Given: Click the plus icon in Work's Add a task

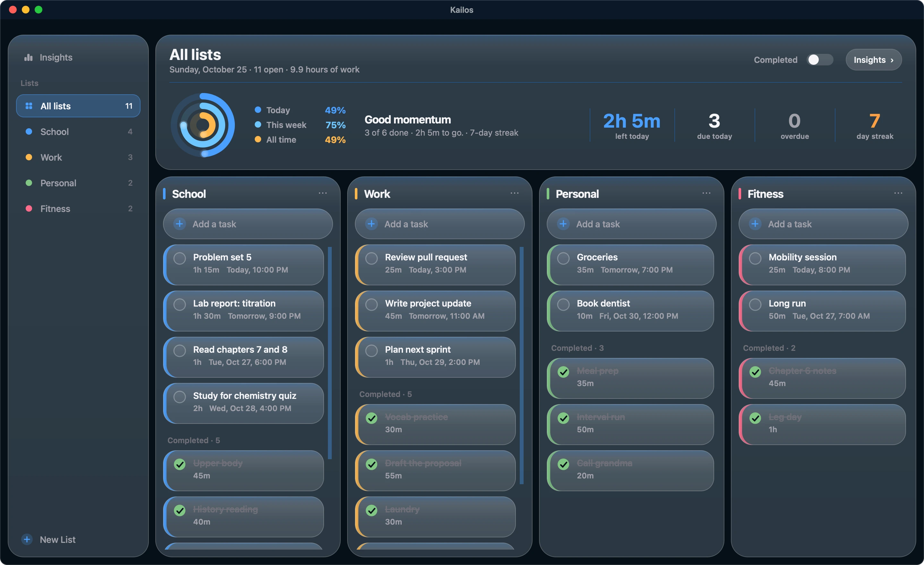Looking at the screenshot, I should click(371, 224).
